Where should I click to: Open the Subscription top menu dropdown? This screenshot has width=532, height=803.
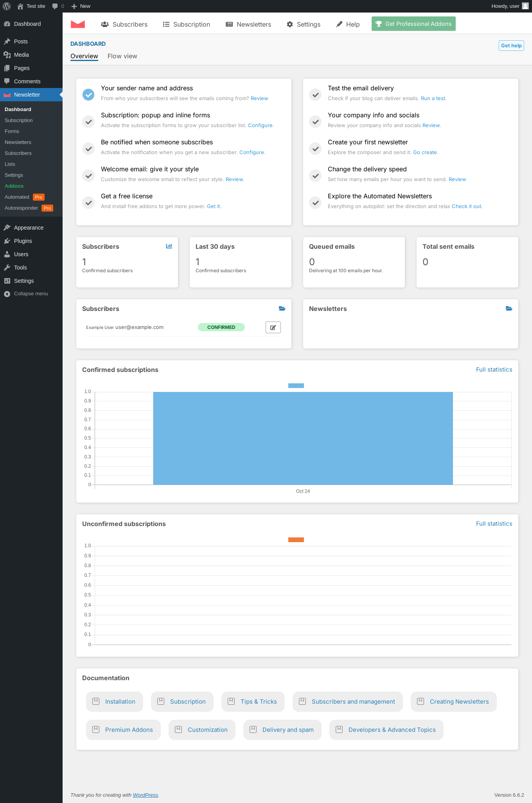(x=187, y=24)
